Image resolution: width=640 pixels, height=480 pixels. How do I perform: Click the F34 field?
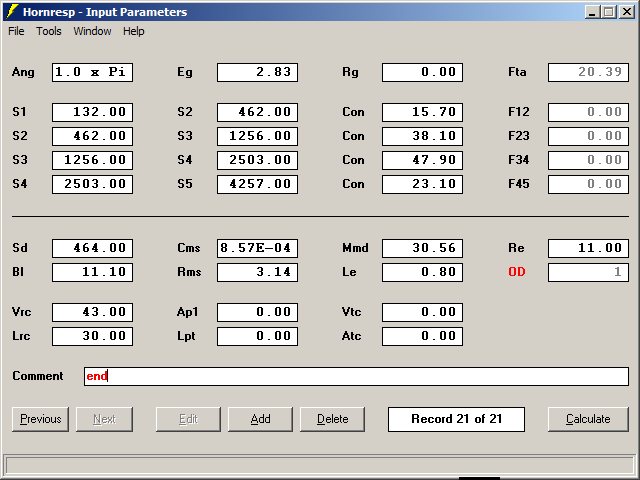(x=588, y=160)
